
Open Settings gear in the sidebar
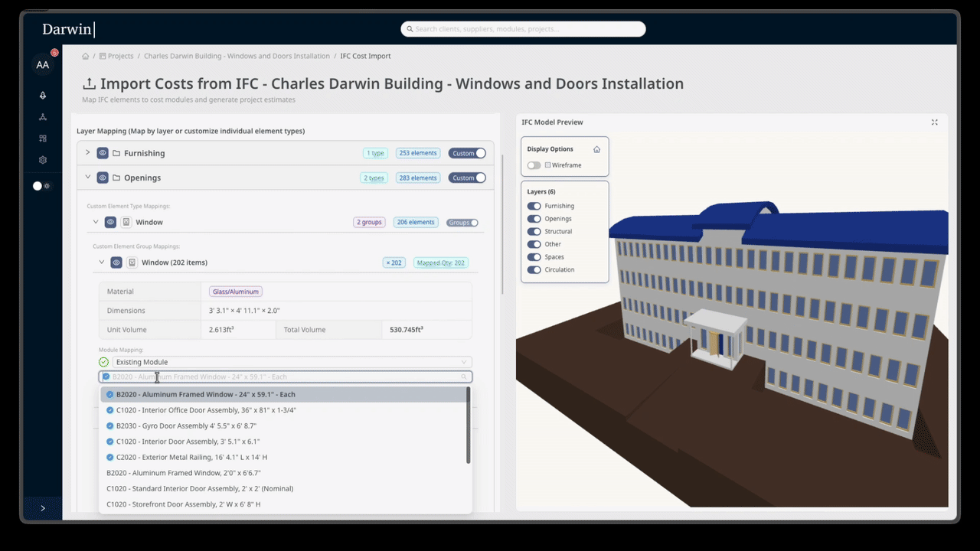click(x=43, y=159)
